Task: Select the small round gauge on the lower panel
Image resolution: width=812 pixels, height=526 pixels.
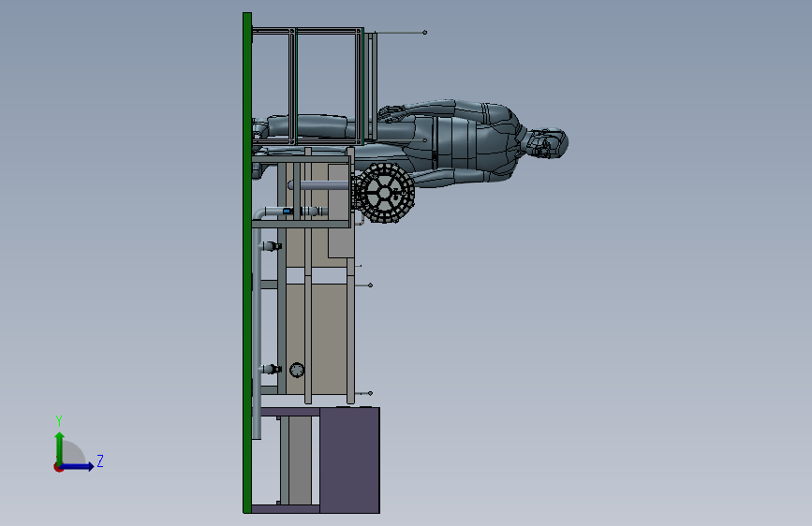Action: [297, 370]
